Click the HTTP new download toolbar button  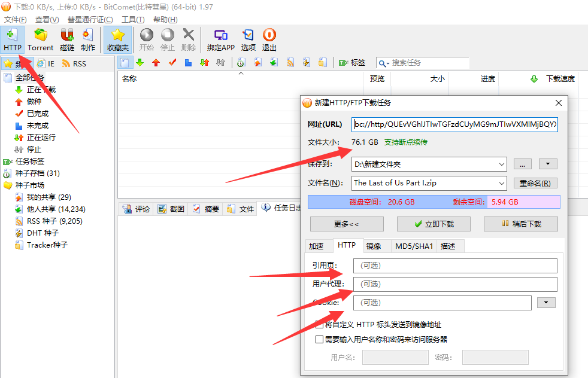13,39
